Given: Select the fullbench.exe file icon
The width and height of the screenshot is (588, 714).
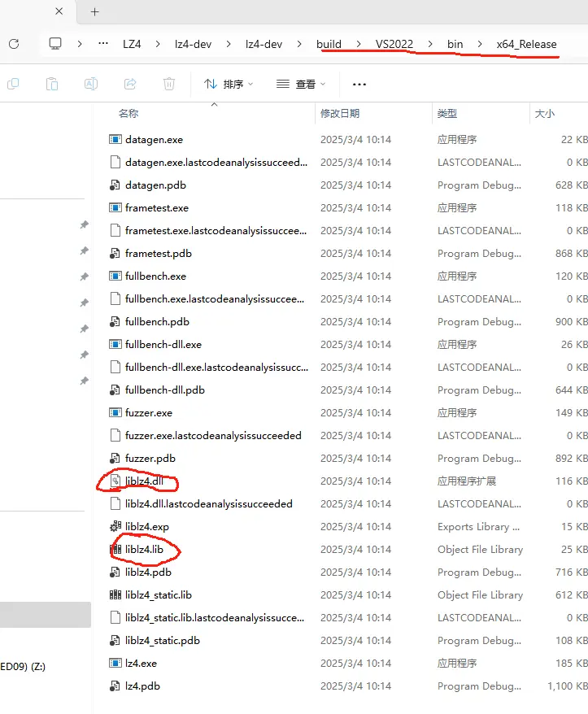Looking at the screenshot, I should [115, 276].
